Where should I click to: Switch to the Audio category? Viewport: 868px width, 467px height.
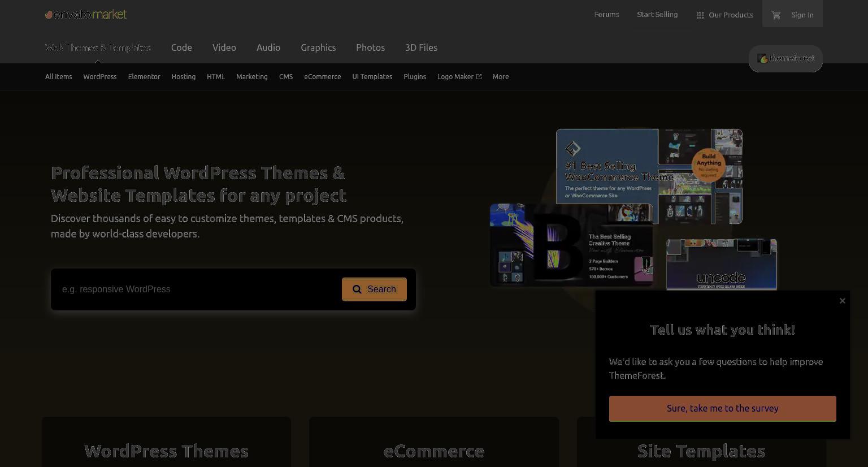click(x=268, y=47)
